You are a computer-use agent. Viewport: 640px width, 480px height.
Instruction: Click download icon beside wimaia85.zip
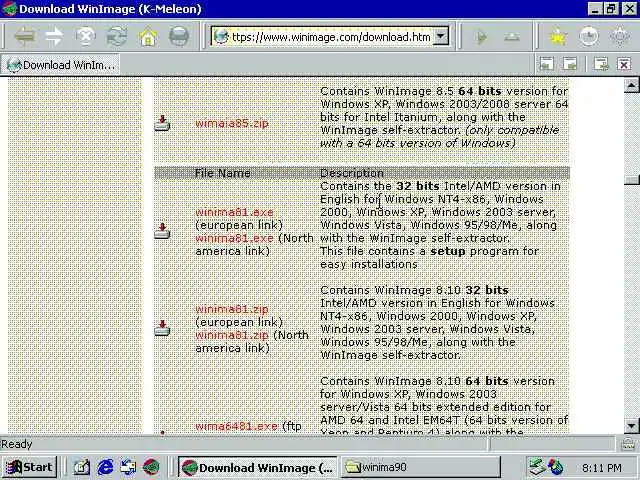coord(162,123)
